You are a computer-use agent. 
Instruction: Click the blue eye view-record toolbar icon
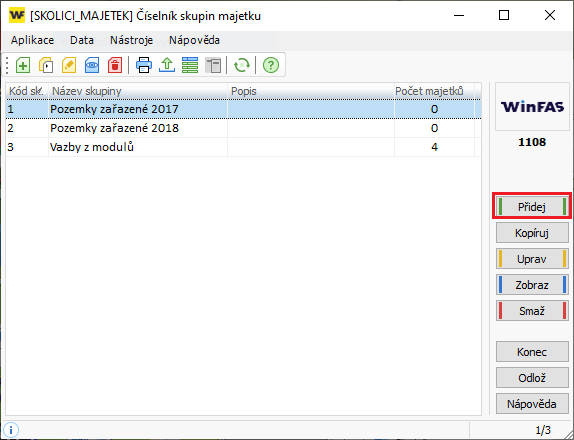pyautogui.click(x=92, y=66)
